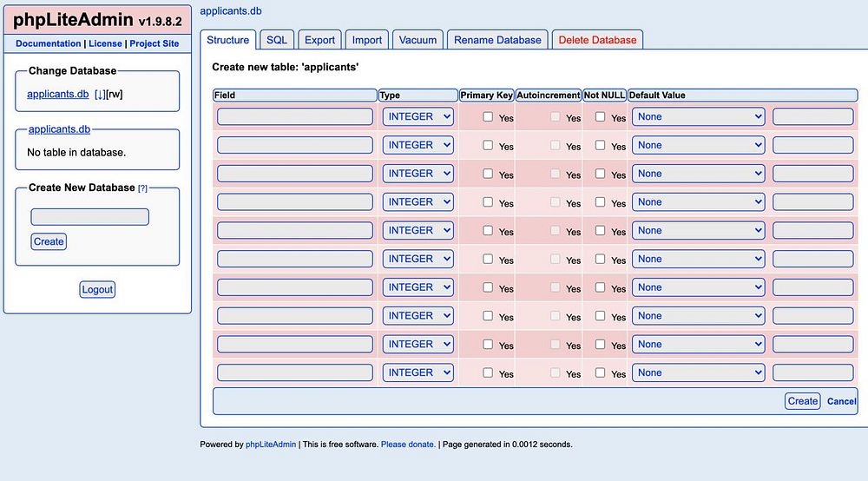Log out using the Logout button
This screenshot has height=481, width=868.
(x=97, y=289)
